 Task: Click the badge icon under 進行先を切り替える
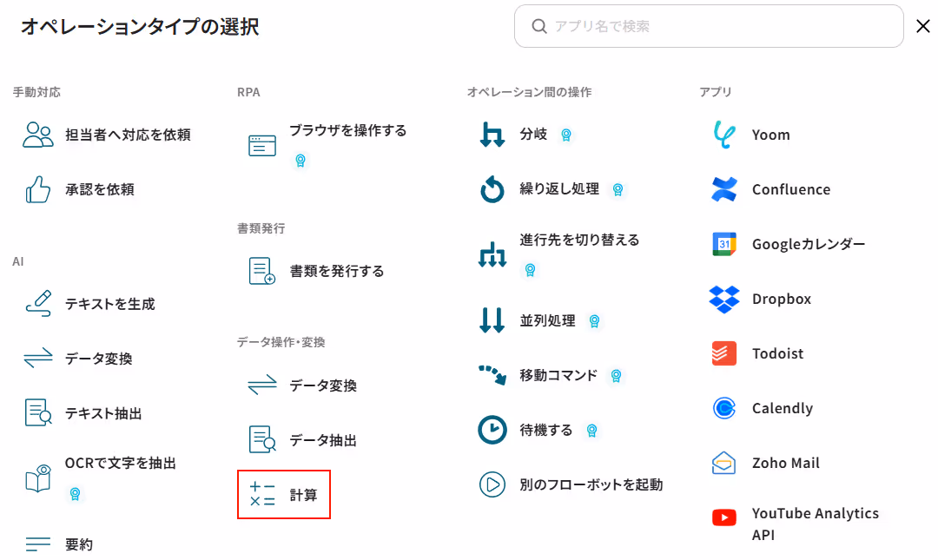click(x=530, y=270)
